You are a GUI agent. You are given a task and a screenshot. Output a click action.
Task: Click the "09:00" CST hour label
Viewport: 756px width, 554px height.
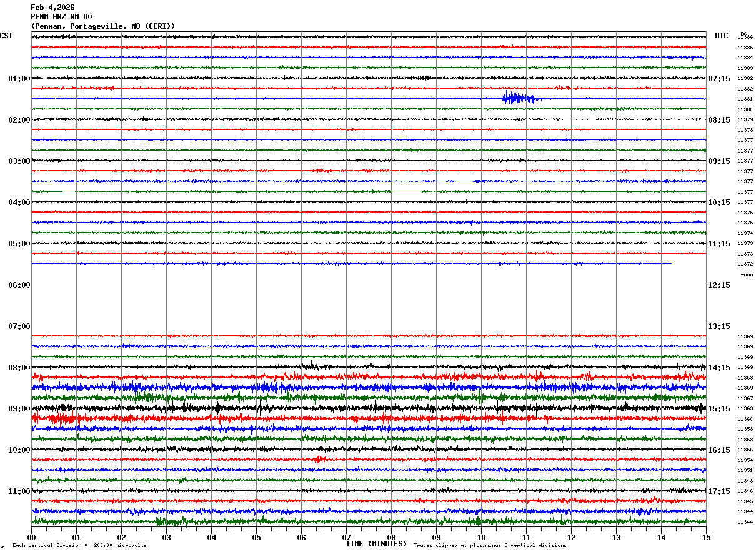tap(19, 409)
